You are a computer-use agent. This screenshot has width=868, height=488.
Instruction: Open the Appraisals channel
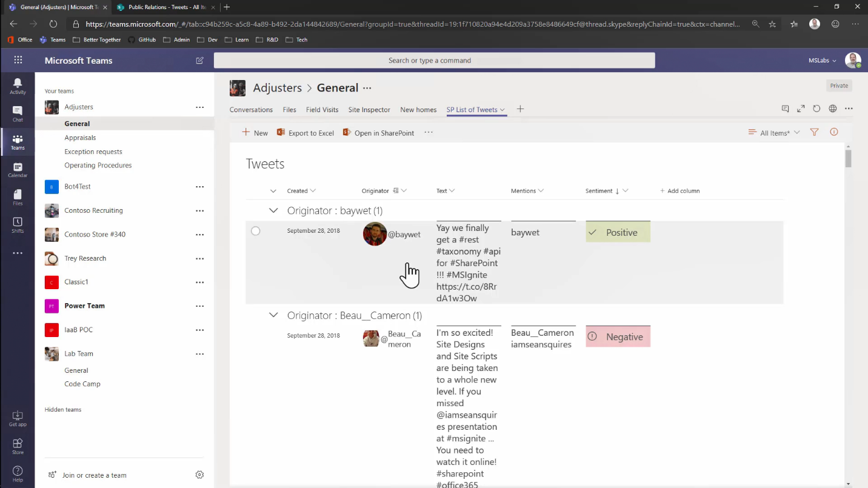coord(80,138)
